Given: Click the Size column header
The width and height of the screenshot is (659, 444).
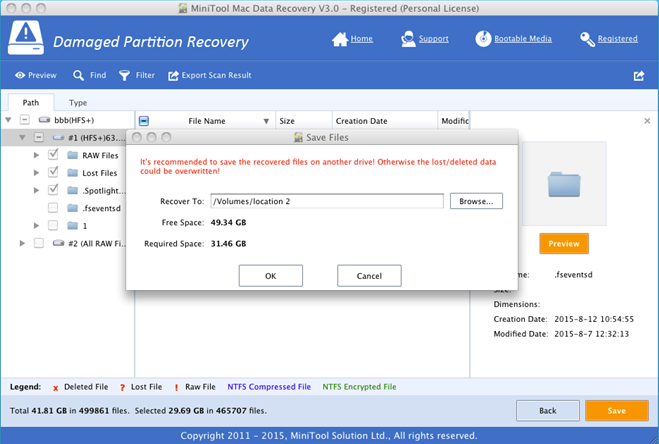Looking at the screenshot, I should (304, 121).
